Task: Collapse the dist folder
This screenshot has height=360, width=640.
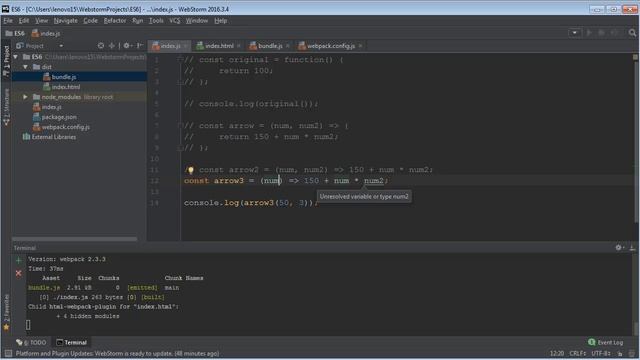Action: pos(26,67)
